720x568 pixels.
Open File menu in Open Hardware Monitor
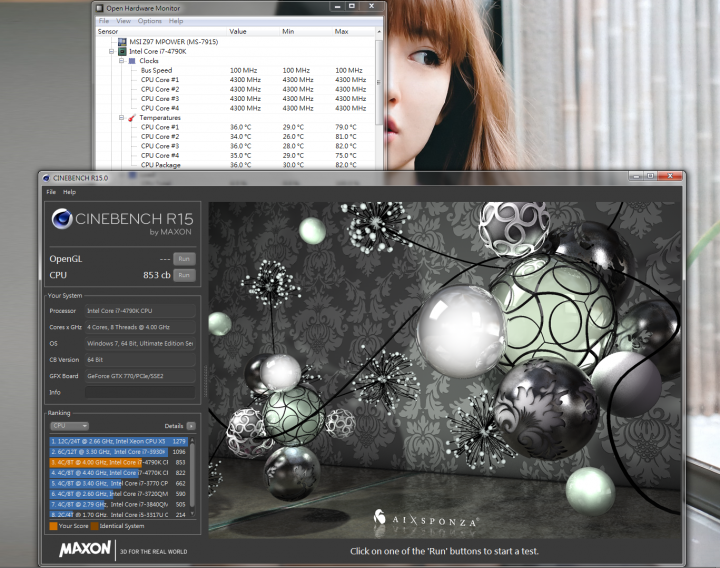[x=104, y=21]
